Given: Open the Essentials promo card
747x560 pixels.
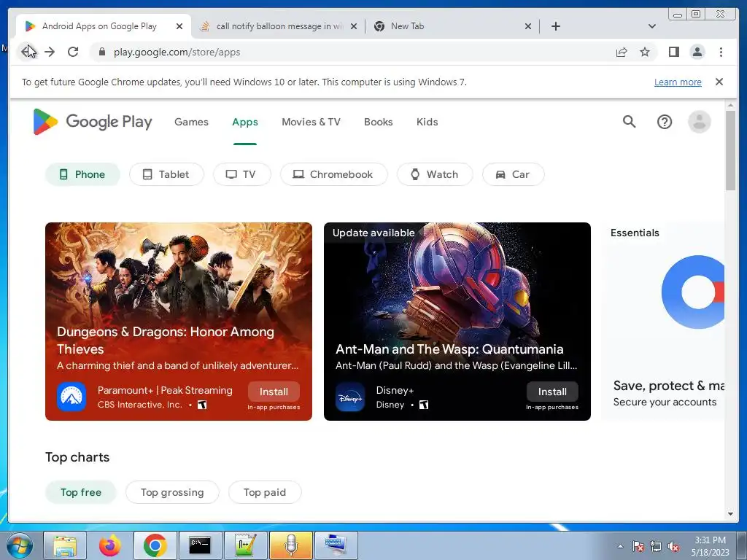Looking at the screenshot, I should coord(663,322).
